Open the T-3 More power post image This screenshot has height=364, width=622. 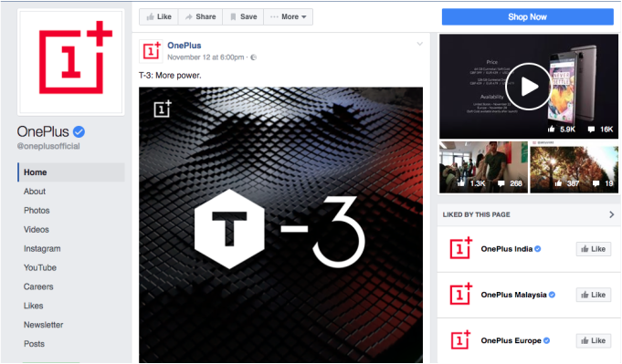click(280, 225)
